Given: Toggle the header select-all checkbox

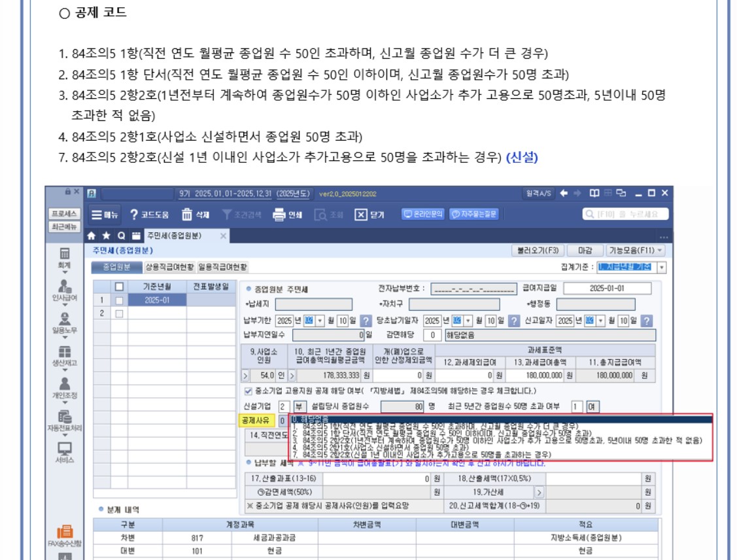Looking at the screenshot, I should pos(119,287).
